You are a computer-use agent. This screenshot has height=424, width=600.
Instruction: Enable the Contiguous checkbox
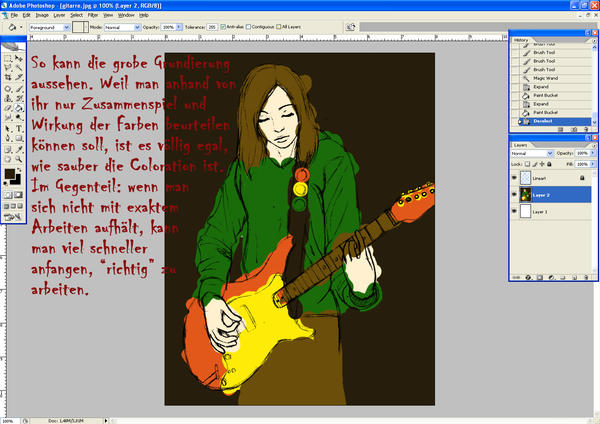(x=248, y=27)
